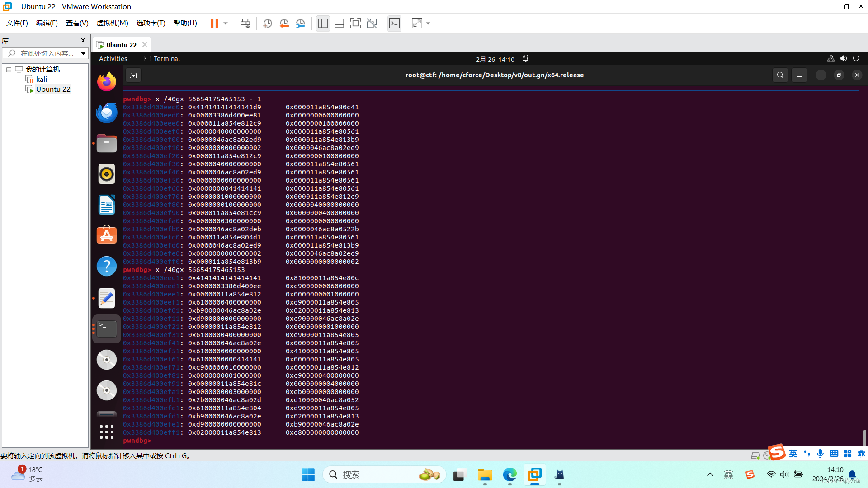The image size is (868, 488).
Task: Enter full screen mode
Action: [x=355, y=23]
